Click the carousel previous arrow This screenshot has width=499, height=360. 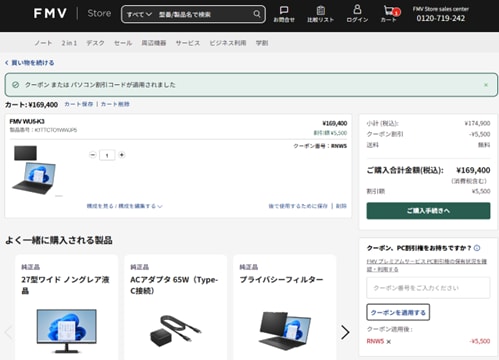8,332
